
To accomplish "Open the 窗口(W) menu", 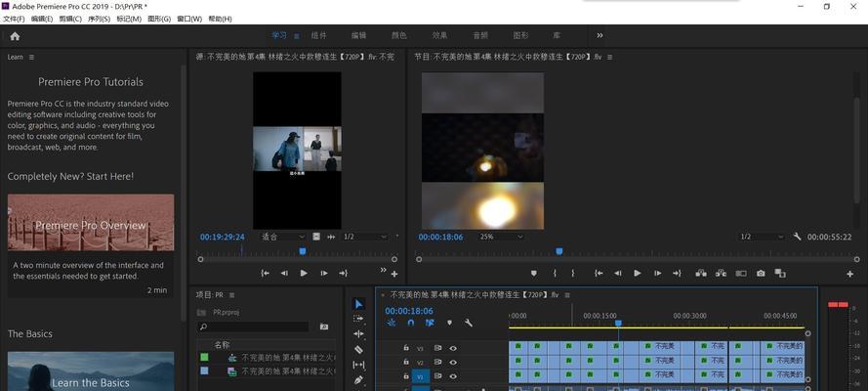I will coord(189,19).
